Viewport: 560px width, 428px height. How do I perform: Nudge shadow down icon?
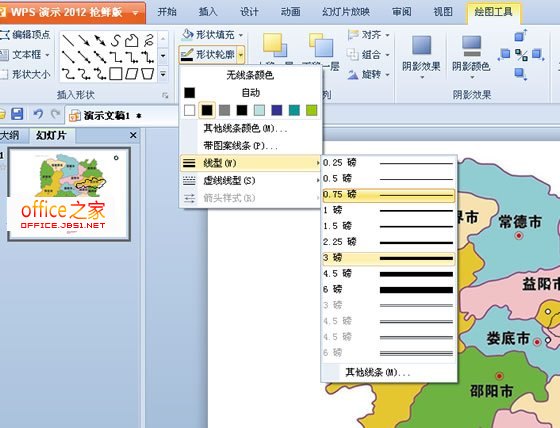[x=520, y=74]
